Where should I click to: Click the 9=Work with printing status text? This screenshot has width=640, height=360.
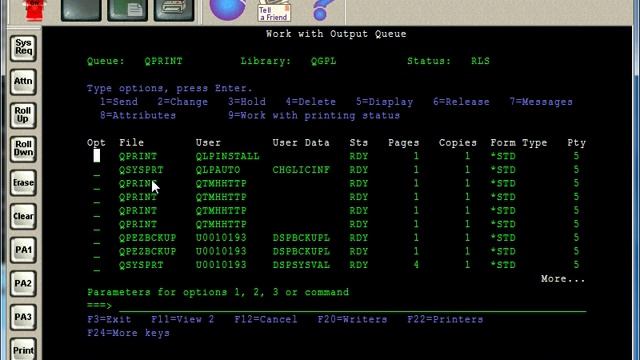[314, 116]
